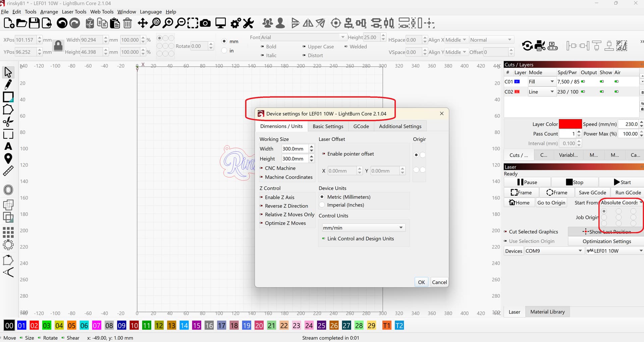Open Device Settings wrench-and-screwdriver icon

coord(248,23)
